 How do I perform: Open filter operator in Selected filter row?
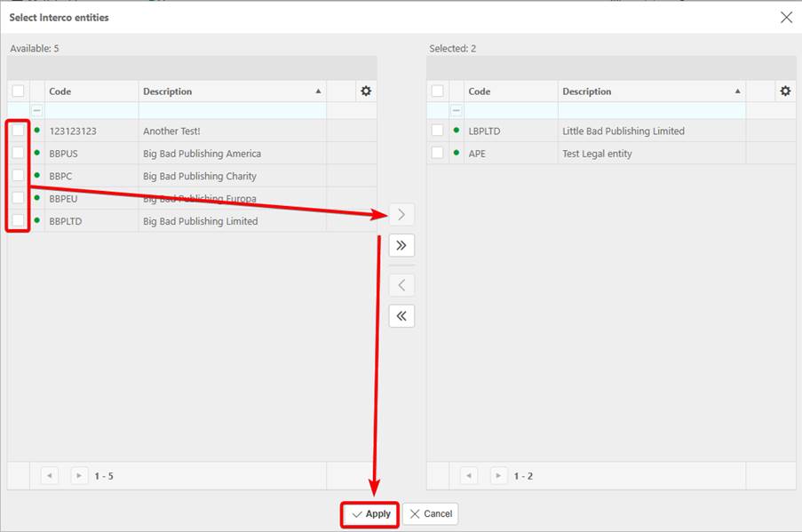(457, 110)
